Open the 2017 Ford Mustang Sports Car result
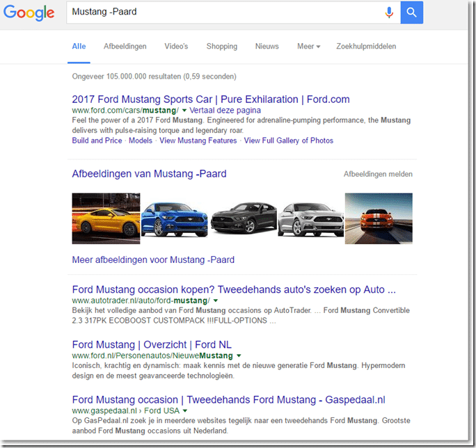Viewport: 476px width, 448px height. point(211,99)
